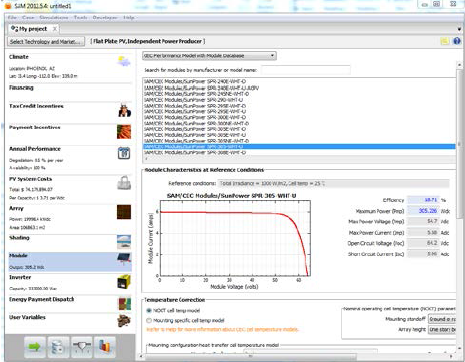Click the Shading page icon
The height and width of the screenshot is (362, 465).
pyautogui.click(x=124, y=242)
